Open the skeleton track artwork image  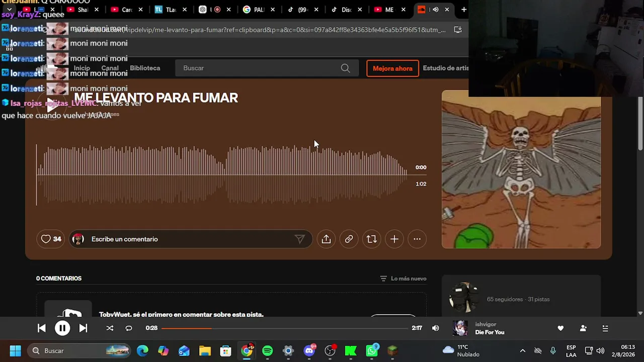(521, 169)
